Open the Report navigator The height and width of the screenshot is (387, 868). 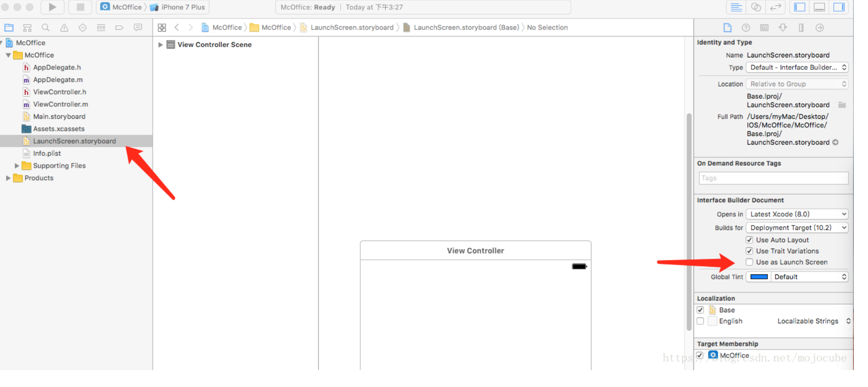pos(138,28)
